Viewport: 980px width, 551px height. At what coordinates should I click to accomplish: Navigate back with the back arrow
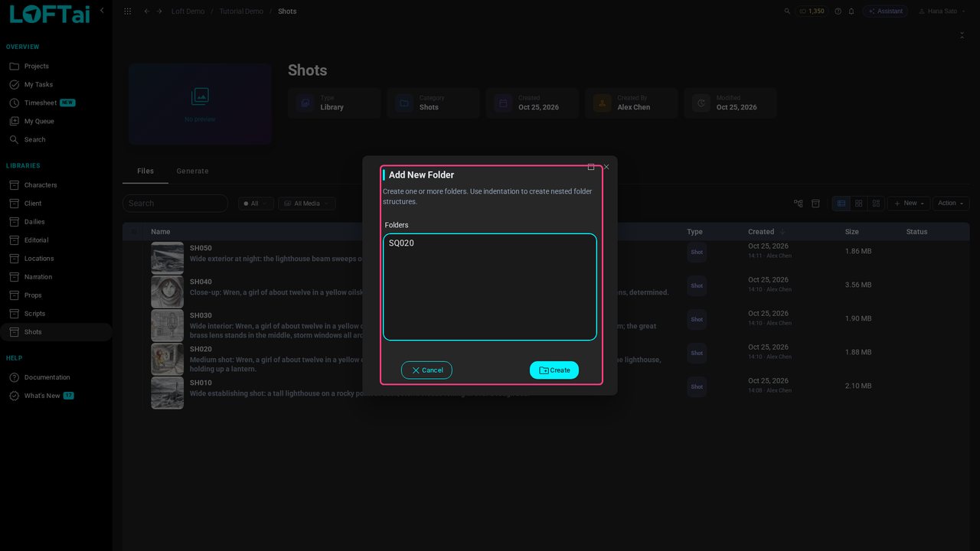pyautogui.click(x=147, y=11)
